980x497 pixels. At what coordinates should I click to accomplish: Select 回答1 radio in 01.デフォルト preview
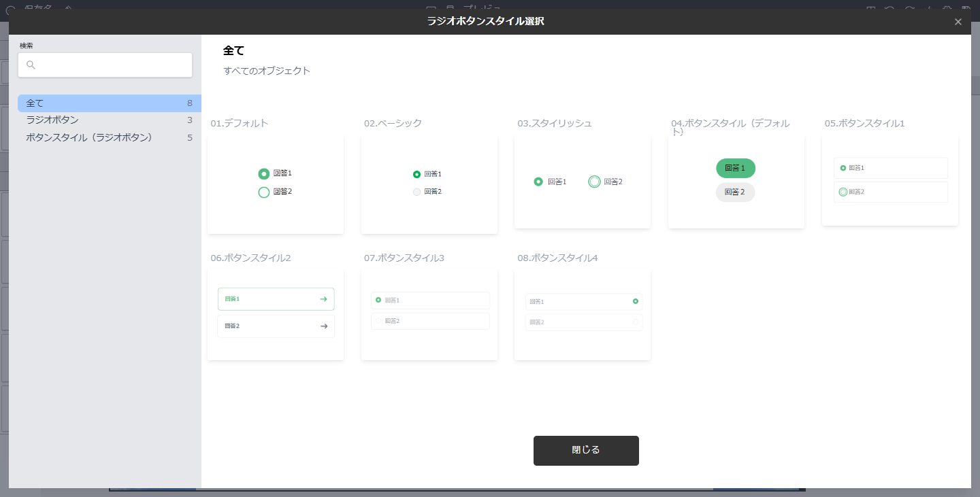pyautogui.click(x=264, y=174)
